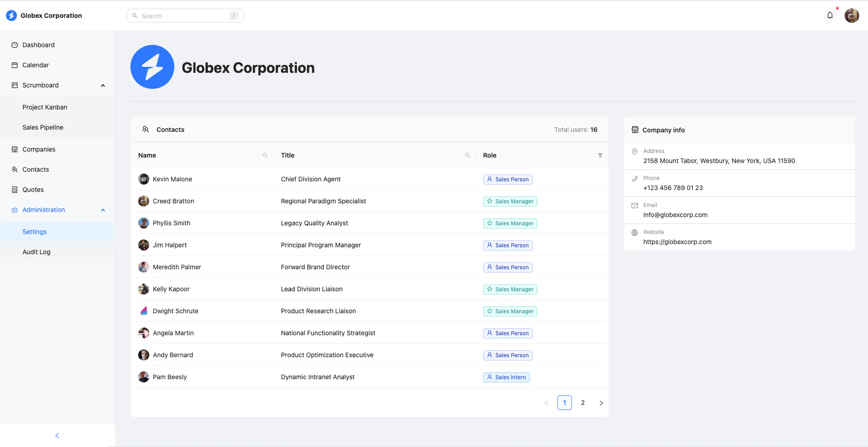Open the search icon on Name column
868x447 pixels.
(x=265, y=155)
